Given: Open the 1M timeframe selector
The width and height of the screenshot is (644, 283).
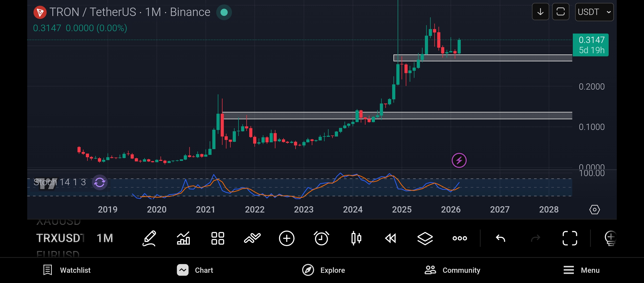Looking at the screenshot, I should (x=105, y=238).
